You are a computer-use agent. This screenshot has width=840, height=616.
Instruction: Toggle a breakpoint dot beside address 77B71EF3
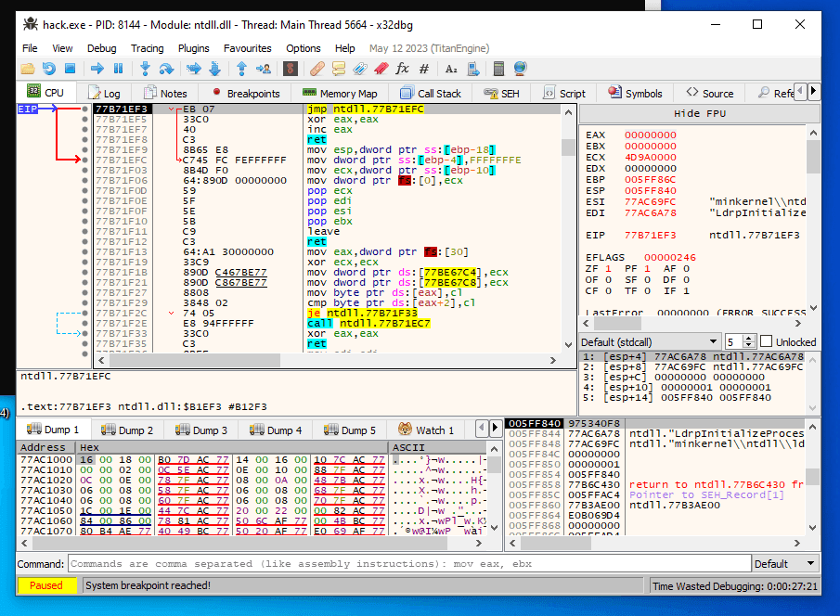84,109
